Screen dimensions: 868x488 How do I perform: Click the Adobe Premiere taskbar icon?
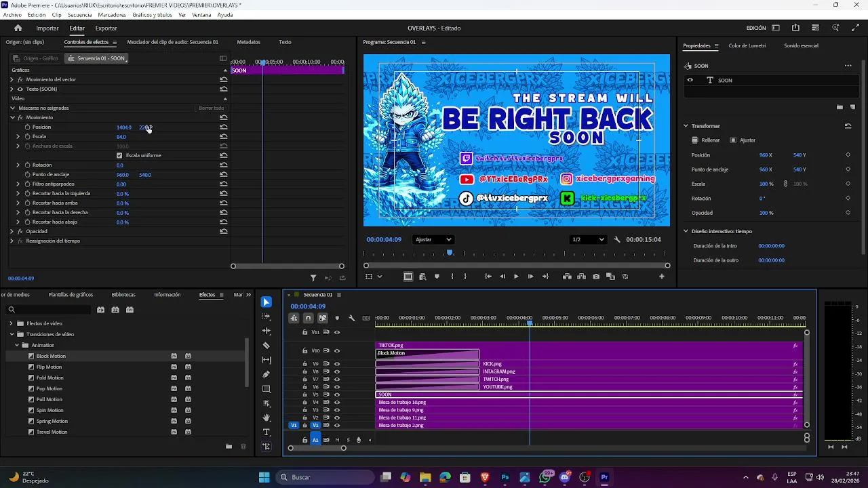pos(604,477)
